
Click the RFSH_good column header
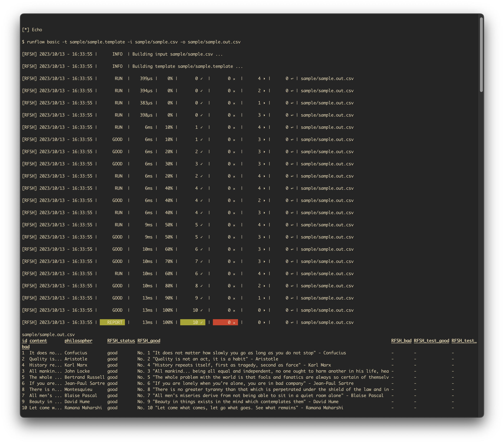pyautogui.click(x=149, y=341)
